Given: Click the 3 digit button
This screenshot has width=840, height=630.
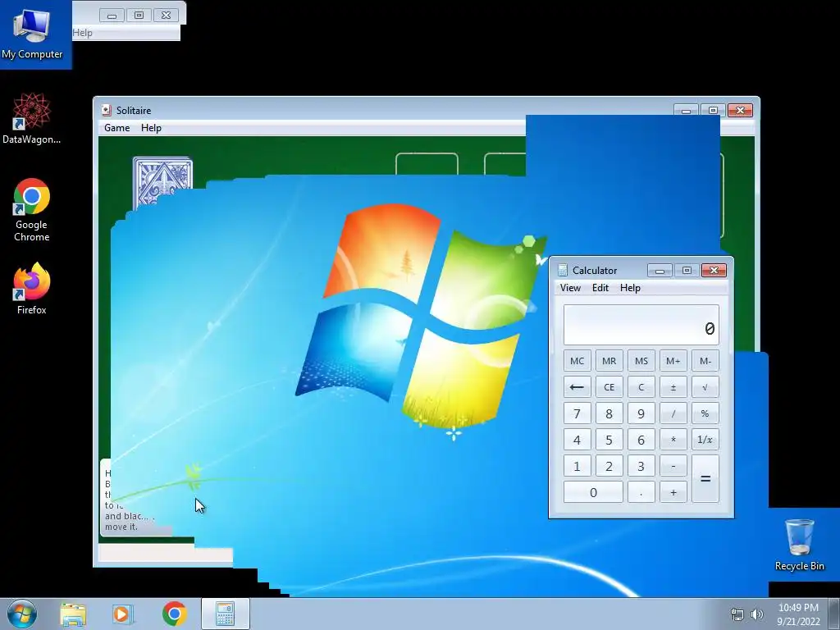Looking at the screenshot, I should coord(641,466).
